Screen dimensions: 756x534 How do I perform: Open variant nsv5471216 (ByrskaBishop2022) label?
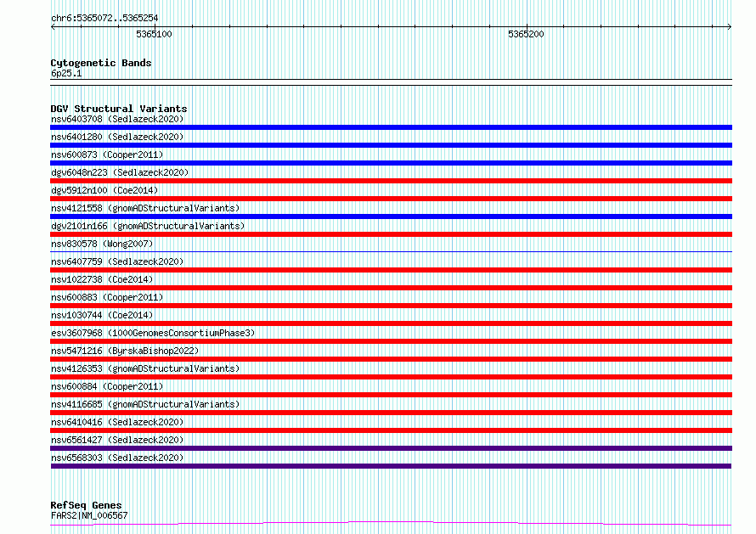click(125, 351)
